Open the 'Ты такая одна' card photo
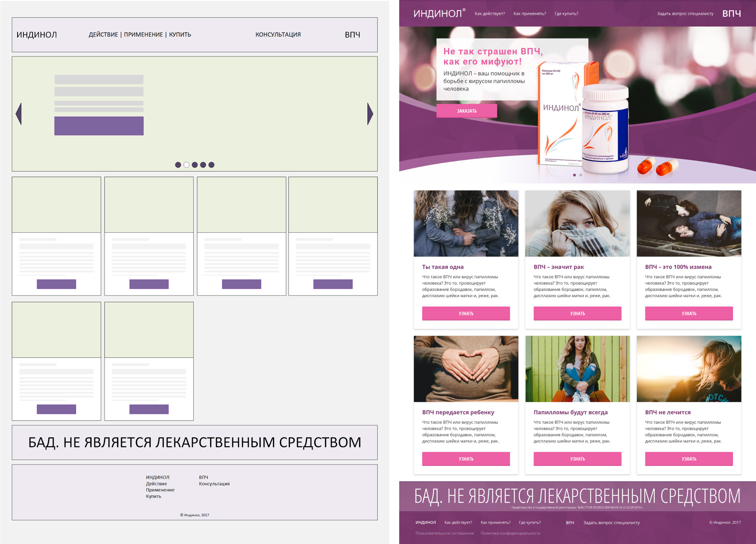 click(466, 223)
